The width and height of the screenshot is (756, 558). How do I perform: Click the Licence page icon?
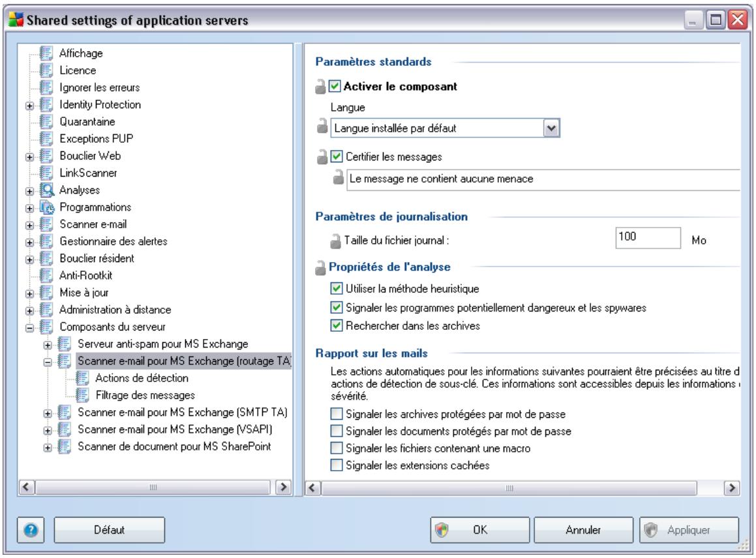point(46,70)
